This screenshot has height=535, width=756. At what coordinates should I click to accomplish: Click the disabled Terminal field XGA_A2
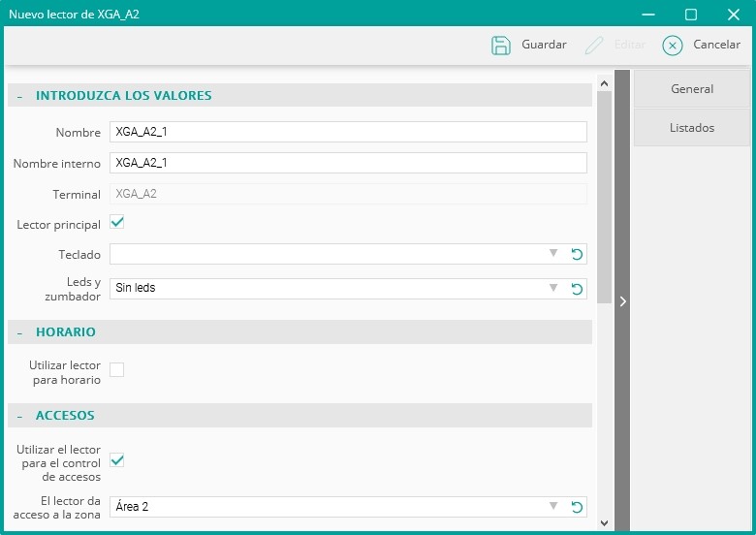coord(348,194)
